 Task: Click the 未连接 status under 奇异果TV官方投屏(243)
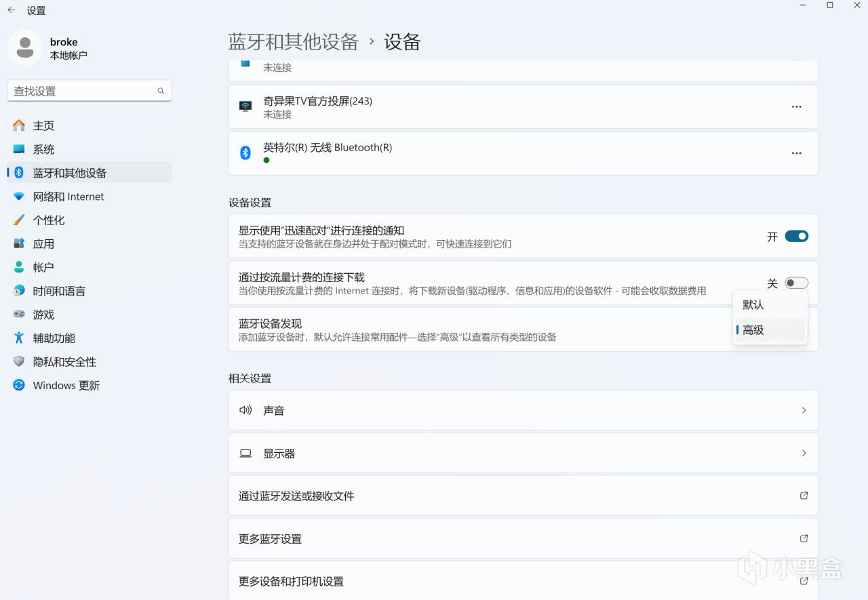point(277,115)
